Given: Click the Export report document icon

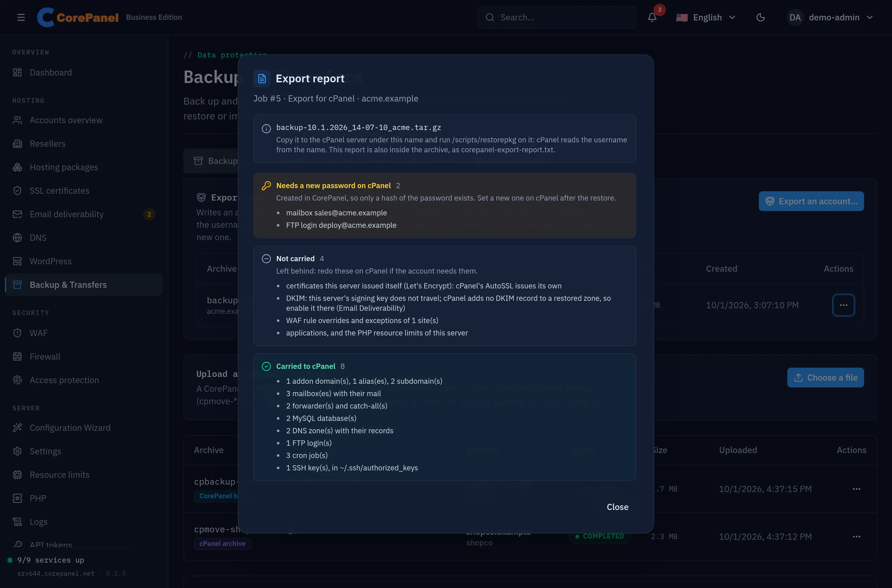Looking at the screenshot, I should coord(262,78).
